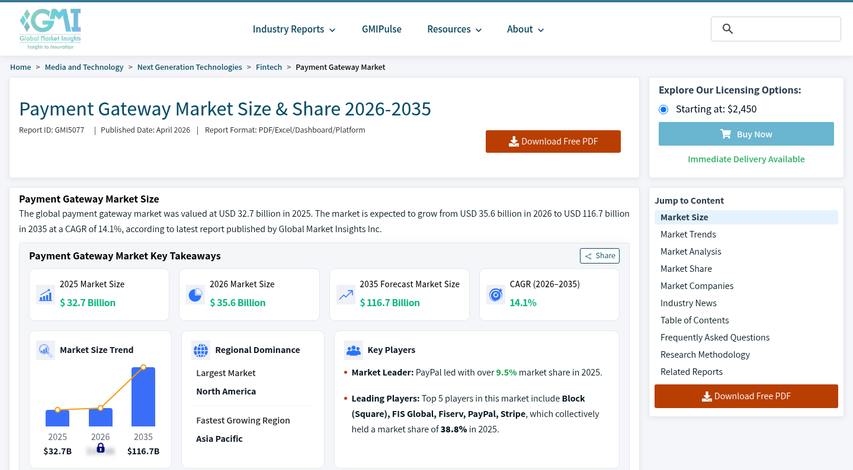This screenshot has height=470, width=853.
Task: Click download icon in header Download Free PDF
Action: 514,141
